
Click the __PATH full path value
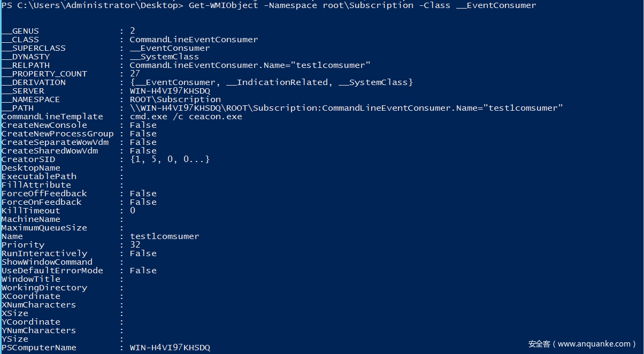pyautogui.click(x=346, y=108)
